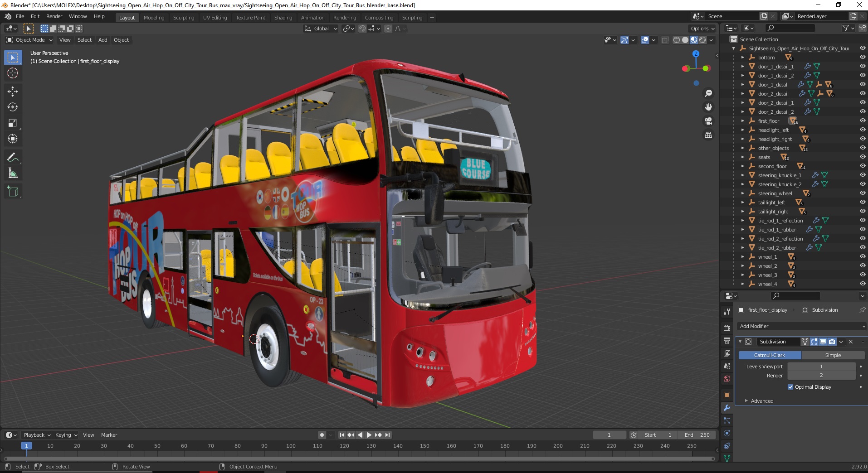
Task: Toggle X-ray view
Action: (665, 40)
